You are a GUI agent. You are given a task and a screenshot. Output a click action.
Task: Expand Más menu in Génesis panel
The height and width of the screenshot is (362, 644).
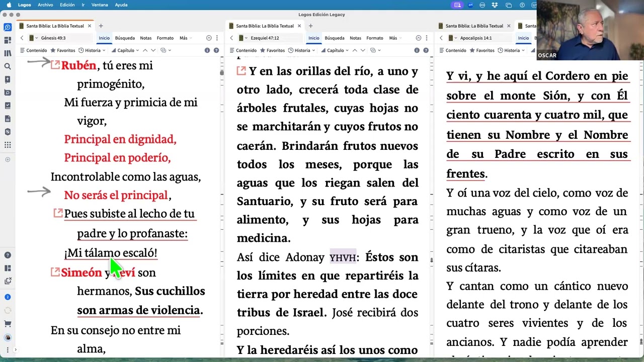pyautogui.click(x=186, y=38)
